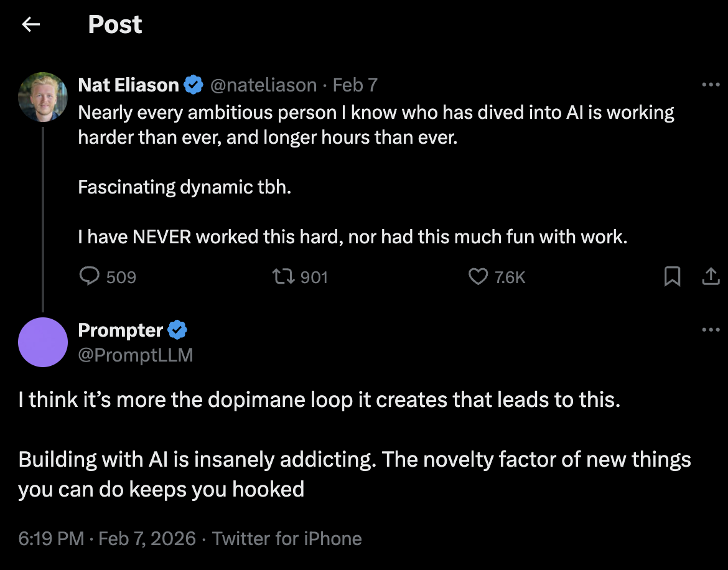Click the Feb 7 date on the original post
This screenshot has height=570, width=728.
click(355, 85)
